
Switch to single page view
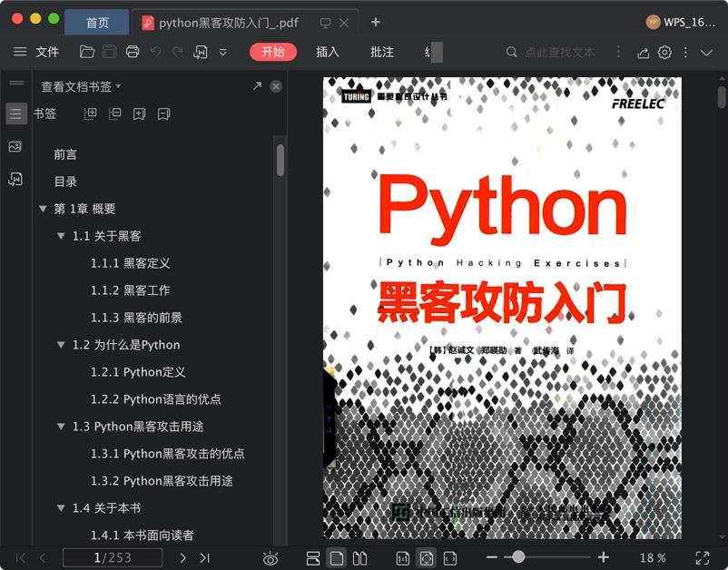pyautogui.click(x=337, y=558)
